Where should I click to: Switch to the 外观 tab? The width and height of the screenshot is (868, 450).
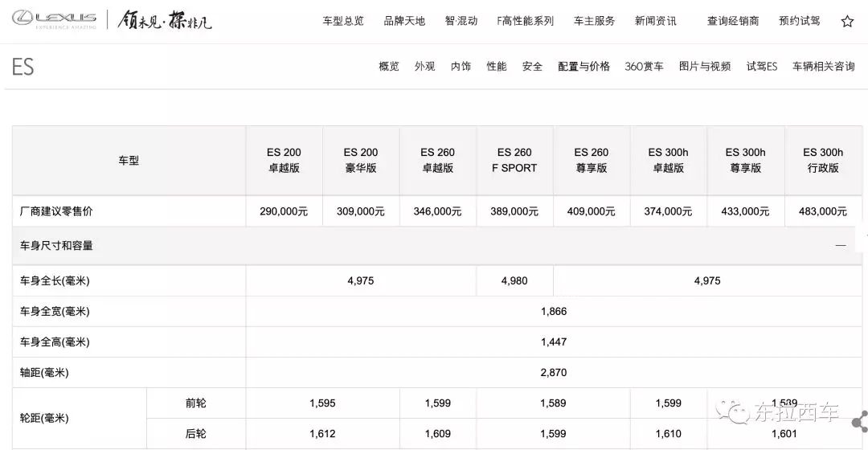coord(424,67)
